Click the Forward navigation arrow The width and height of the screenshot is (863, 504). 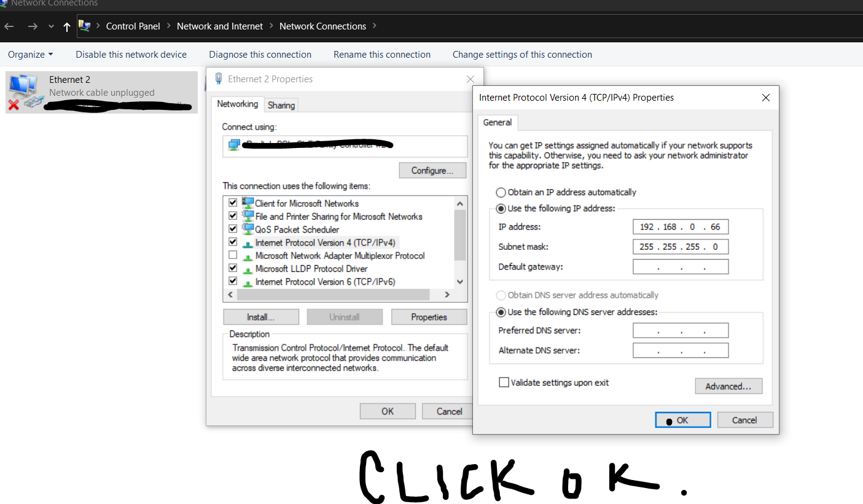click(x=33, y=26)
